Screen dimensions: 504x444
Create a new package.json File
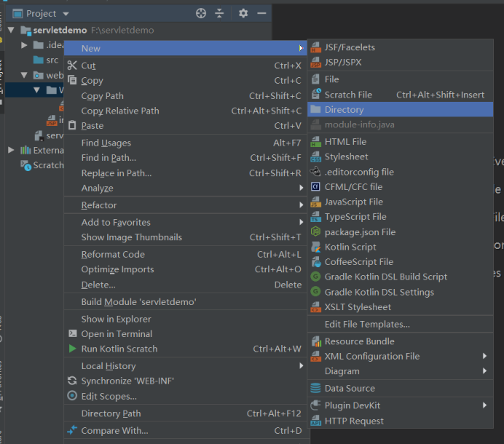click(400, 232)
